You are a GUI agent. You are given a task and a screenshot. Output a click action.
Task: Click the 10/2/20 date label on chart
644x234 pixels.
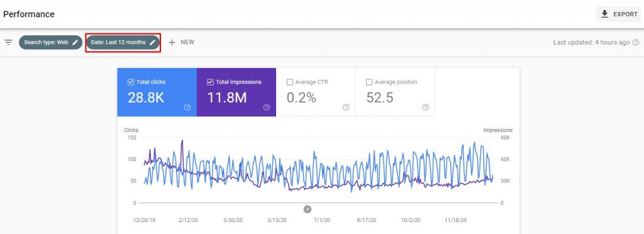tap(411, 220)
